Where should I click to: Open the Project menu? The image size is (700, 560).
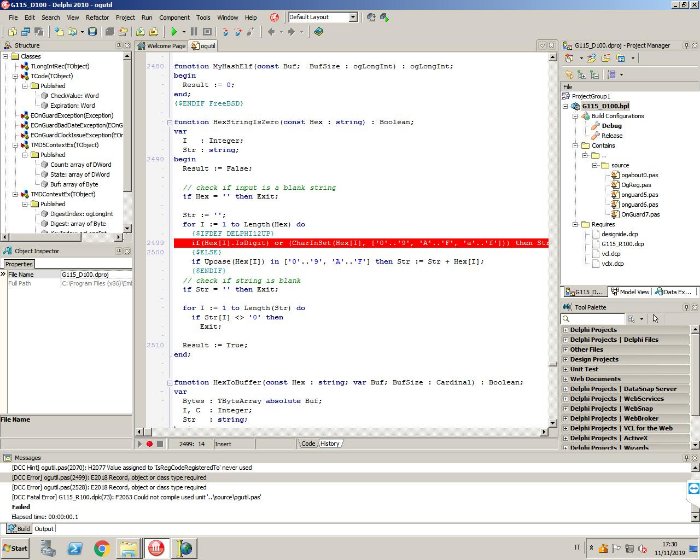coord(125,17)
